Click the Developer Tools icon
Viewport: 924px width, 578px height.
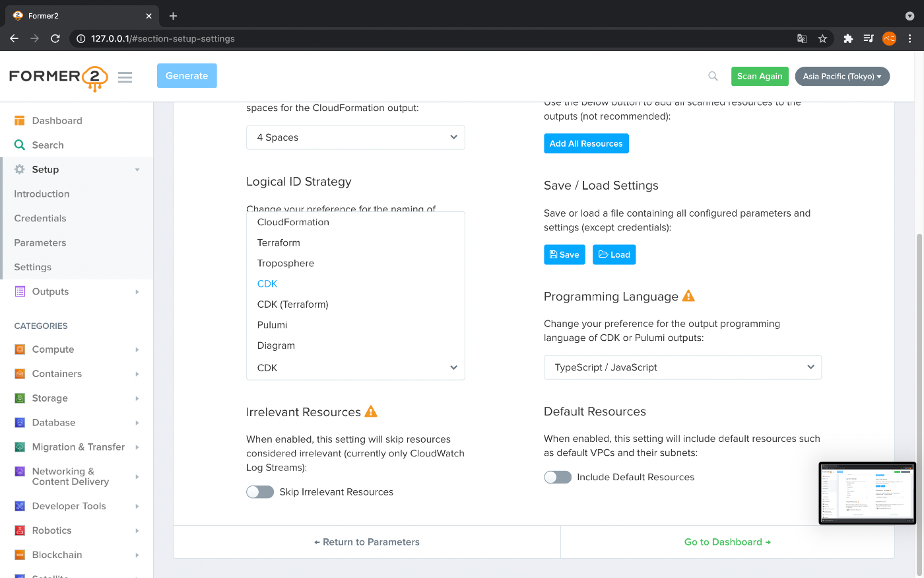(20, 506)
